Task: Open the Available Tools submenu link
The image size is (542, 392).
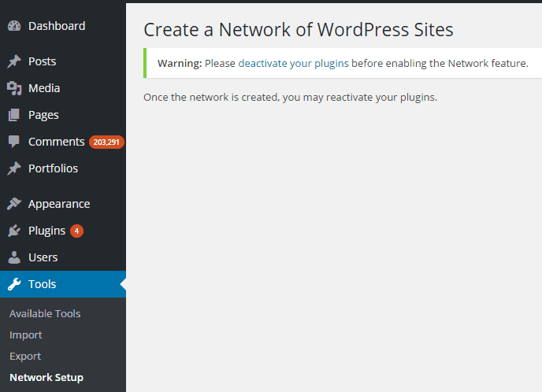Action: [45, 313]
